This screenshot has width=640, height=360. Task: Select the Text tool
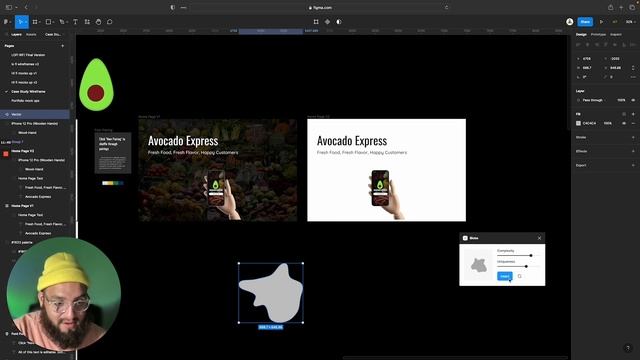pos(75,22)
